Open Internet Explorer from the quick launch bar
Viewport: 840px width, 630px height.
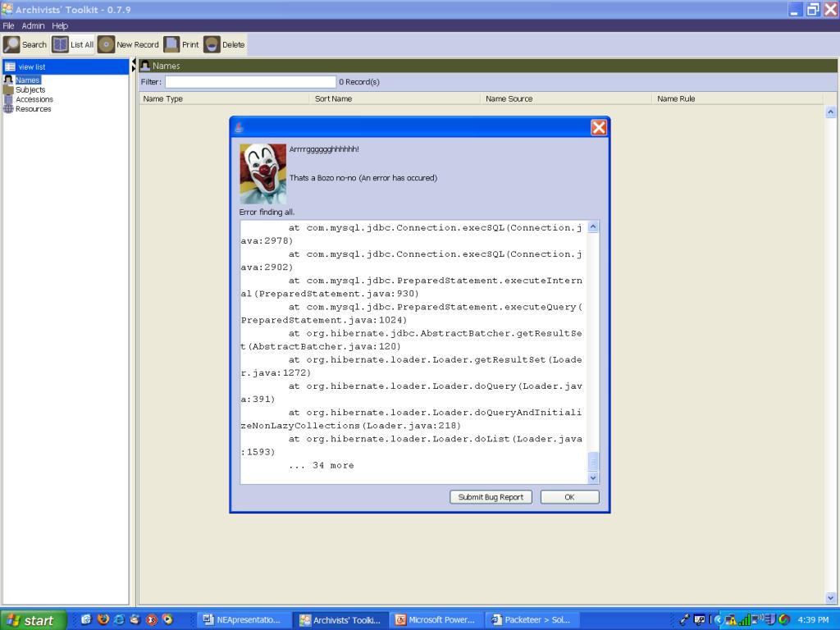119,620
